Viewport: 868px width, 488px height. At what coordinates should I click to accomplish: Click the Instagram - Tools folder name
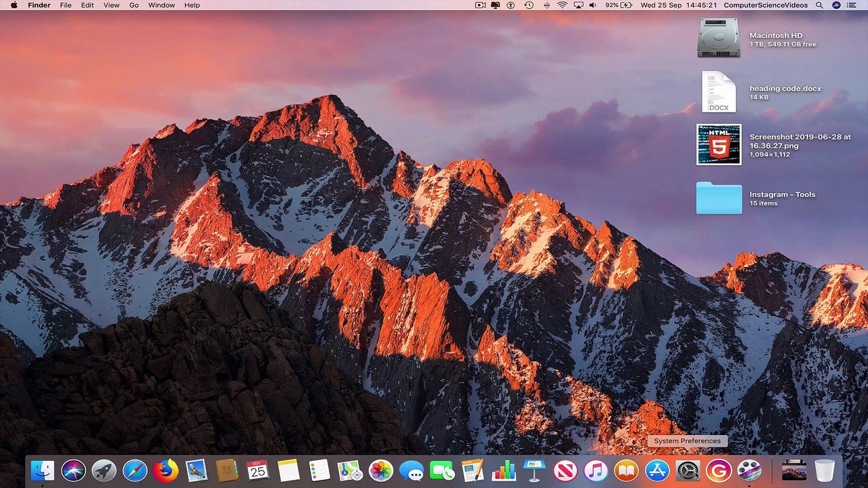(783, 195)
